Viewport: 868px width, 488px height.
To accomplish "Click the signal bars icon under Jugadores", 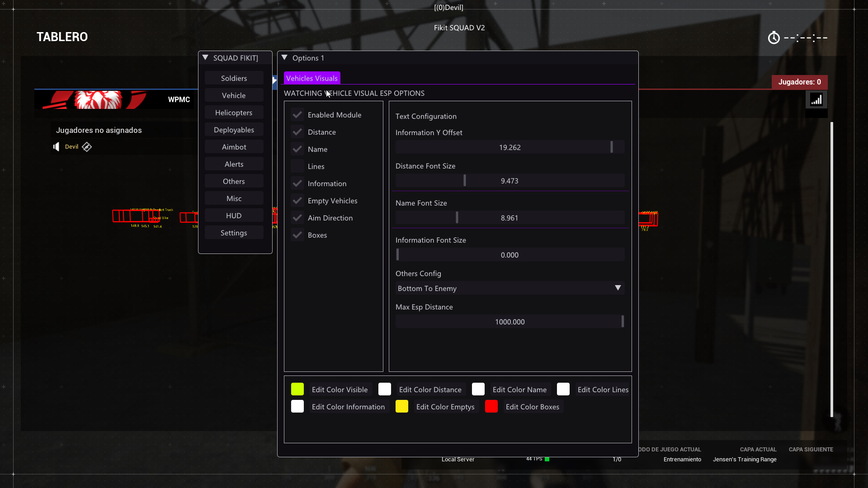I will (x=816, y=100).
